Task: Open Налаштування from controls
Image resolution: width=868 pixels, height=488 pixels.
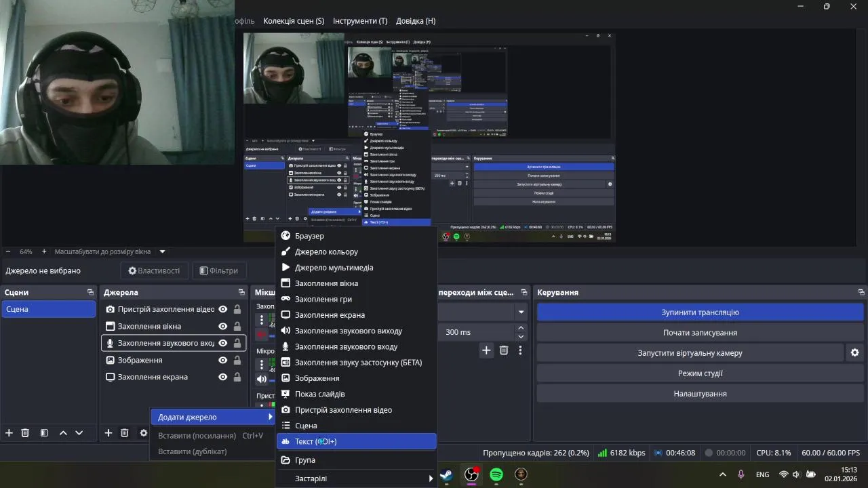Action: pos(700,394)
